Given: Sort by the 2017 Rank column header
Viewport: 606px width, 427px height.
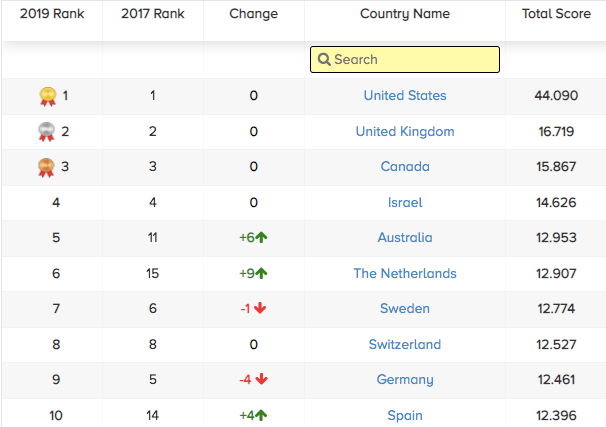Looking at the screenshot, I should point(152,14).
